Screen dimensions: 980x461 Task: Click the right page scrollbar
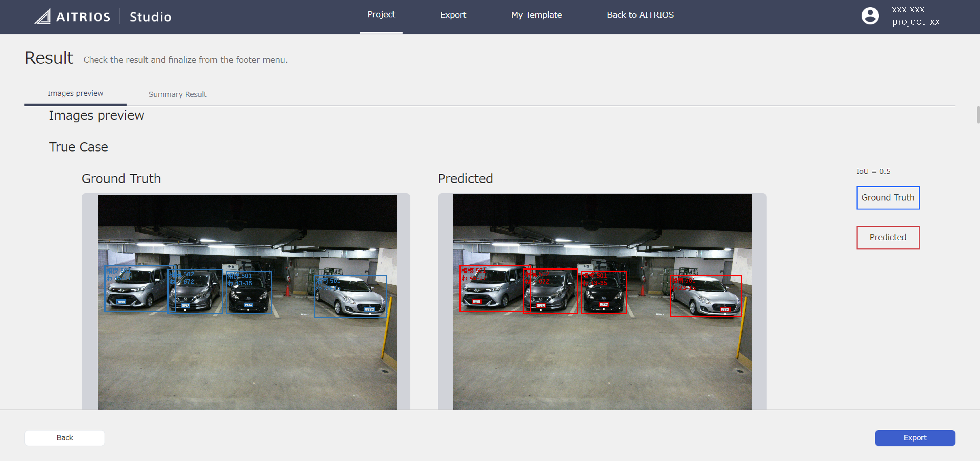click(x=978, y=114)
